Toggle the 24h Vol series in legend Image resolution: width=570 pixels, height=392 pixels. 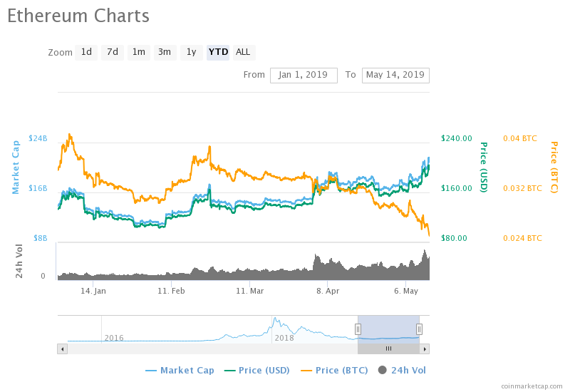tap(402, 371)
